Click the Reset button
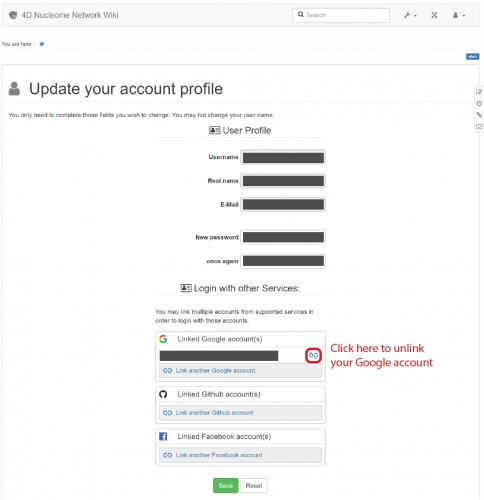The image size is (484, 500). tap(254, 486)
